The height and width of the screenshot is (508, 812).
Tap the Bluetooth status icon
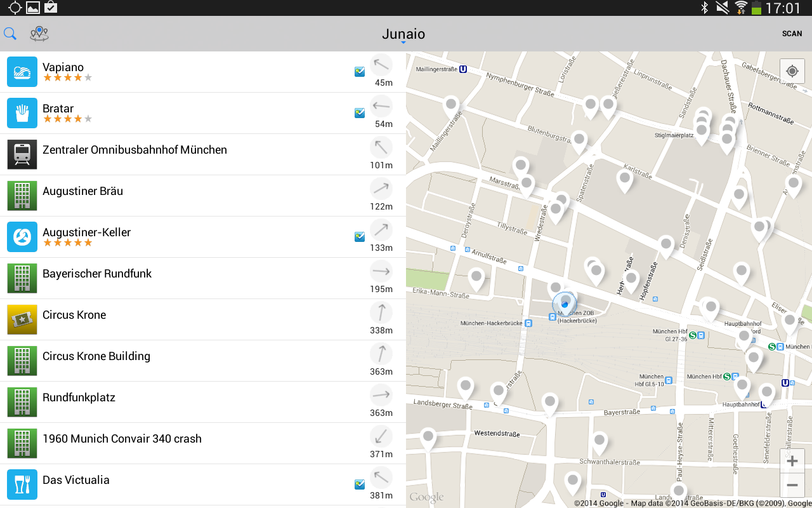click(x=704, y=8)
